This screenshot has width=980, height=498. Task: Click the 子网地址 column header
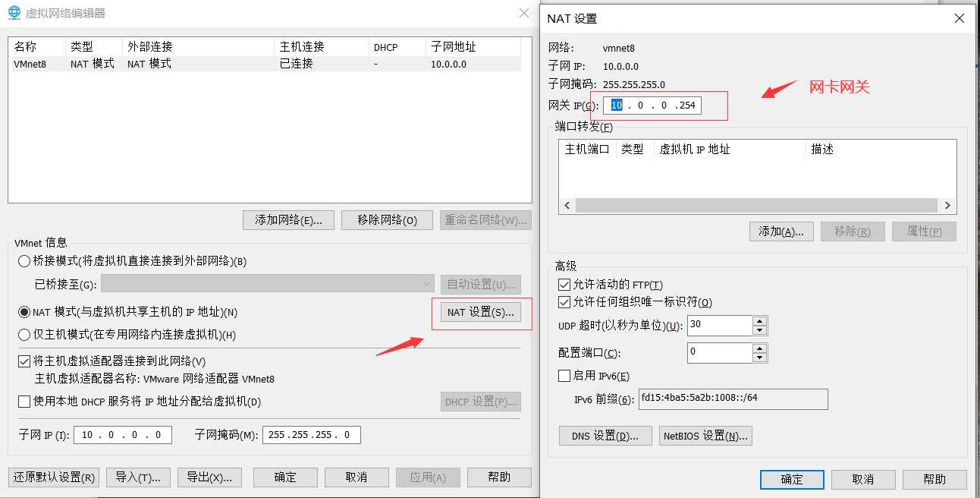(473, 47)
